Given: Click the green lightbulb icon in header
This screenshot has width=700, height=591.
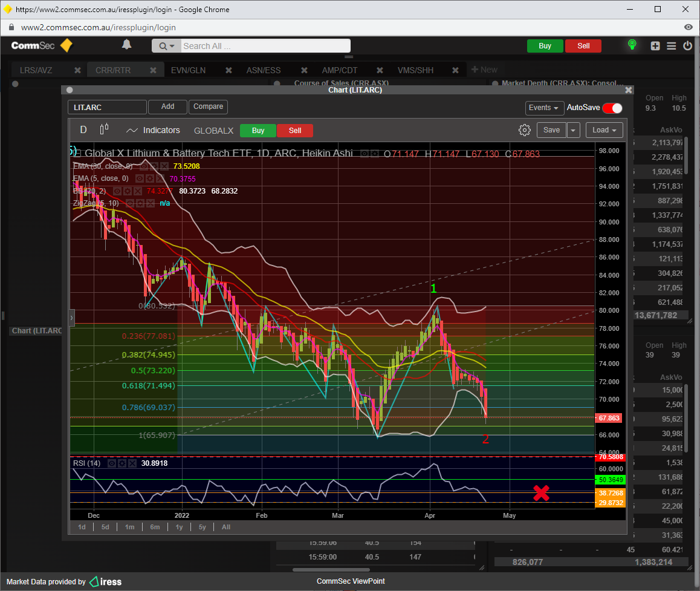Looking at the screenshot, I should (632, 45).
